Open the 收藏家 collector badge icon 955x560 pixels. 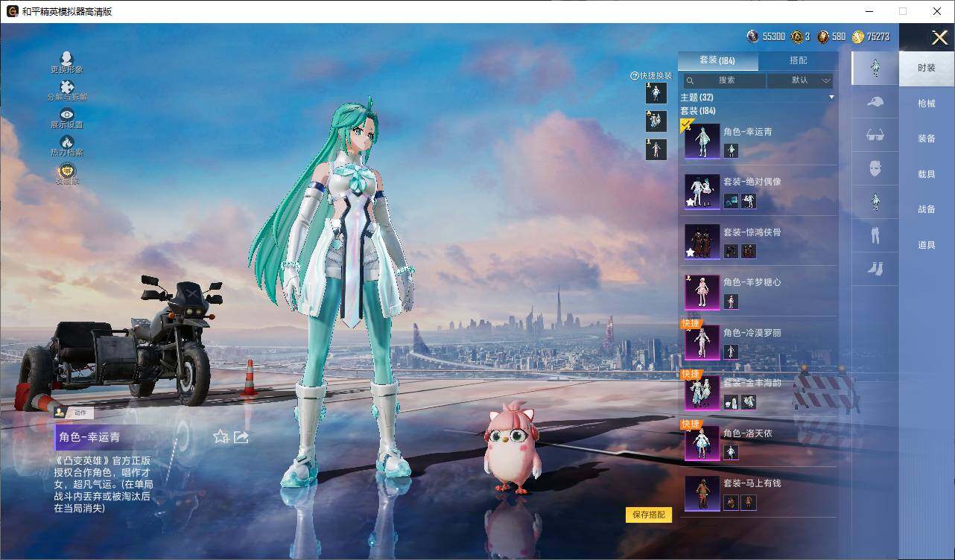67,170
